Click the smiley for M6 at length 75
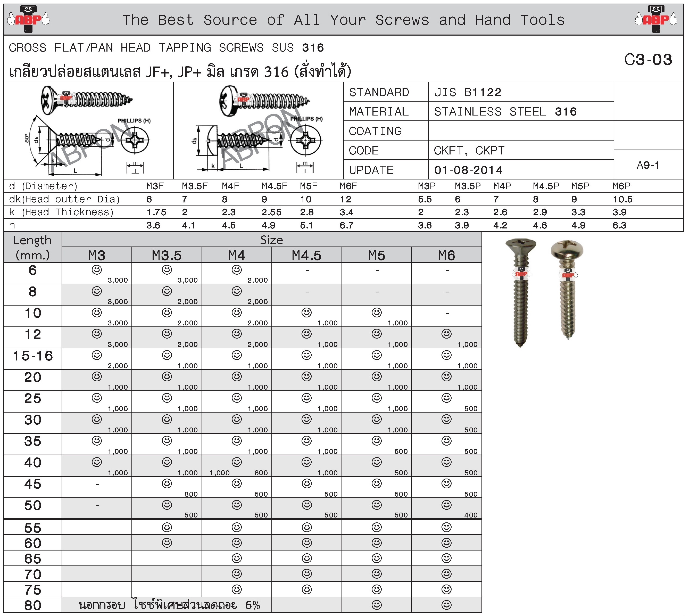 447,590
